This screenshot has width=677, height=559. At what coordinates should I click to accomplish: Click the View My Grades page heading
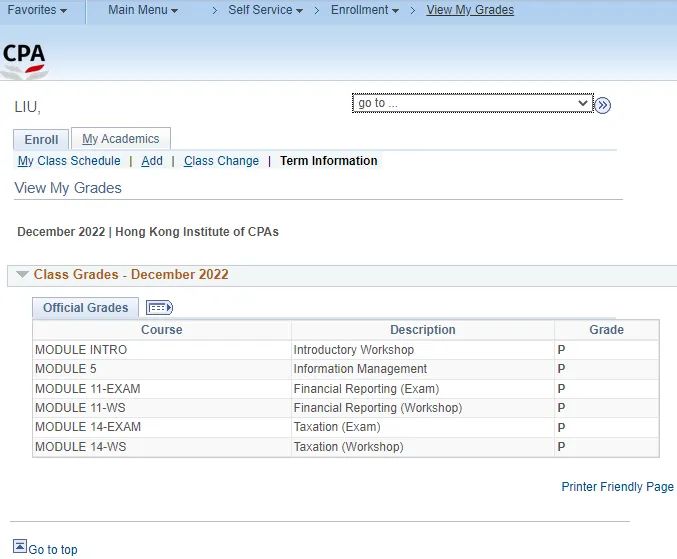(x=68, y=188)
